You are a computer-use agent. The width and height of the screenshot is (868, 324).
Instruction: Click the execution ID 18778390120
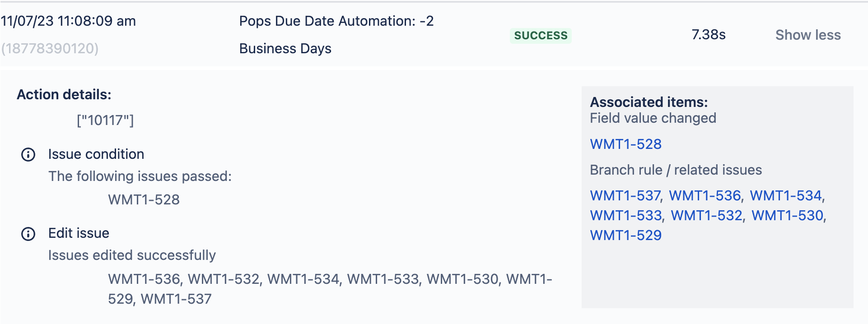coord(50,48)
